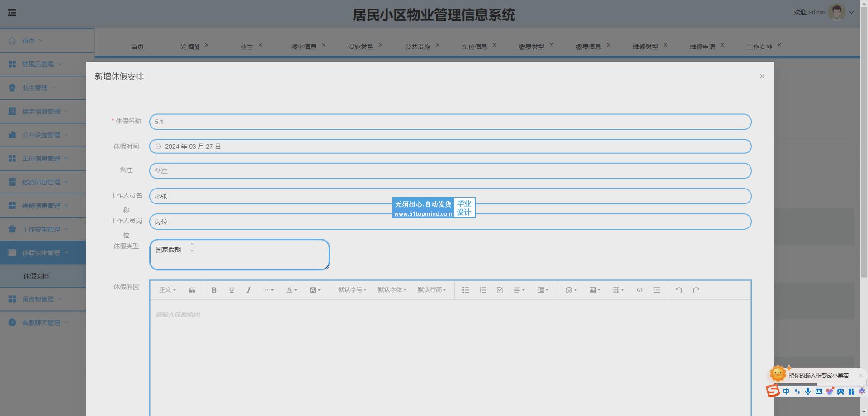Open the 默认字体 font family dropdown

(x=392, y=290)
